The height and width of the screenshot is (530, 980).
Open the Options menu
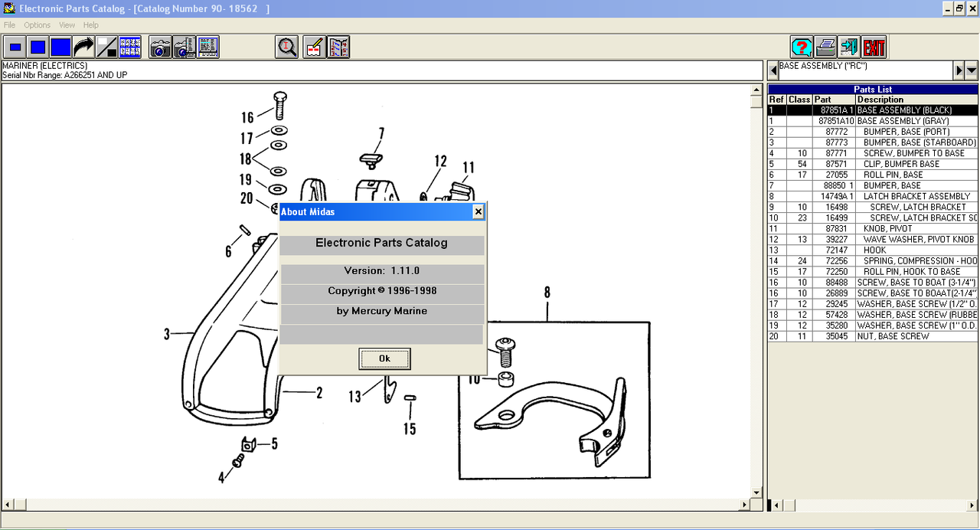click(x=37, y=25)
